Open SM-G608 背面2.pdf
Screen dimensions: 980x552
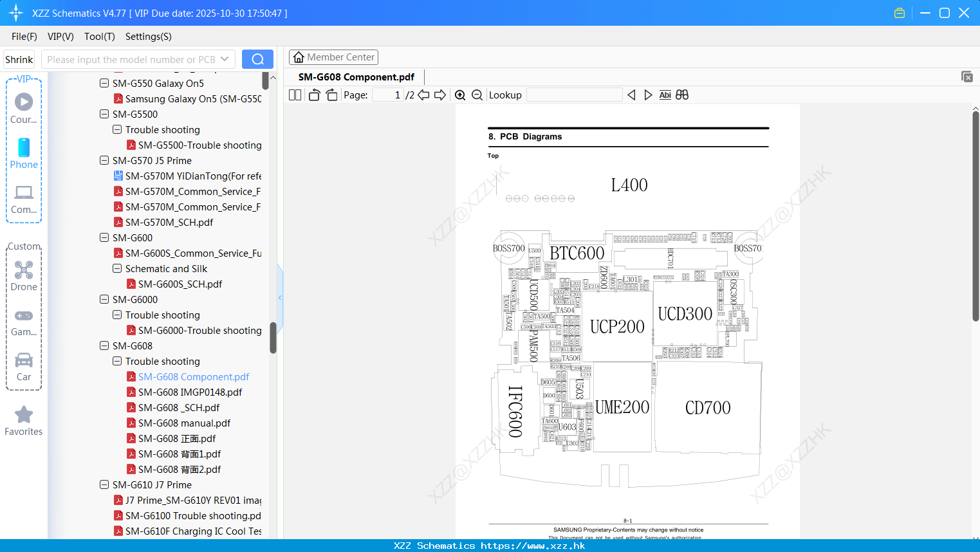[x=180, y=469]
